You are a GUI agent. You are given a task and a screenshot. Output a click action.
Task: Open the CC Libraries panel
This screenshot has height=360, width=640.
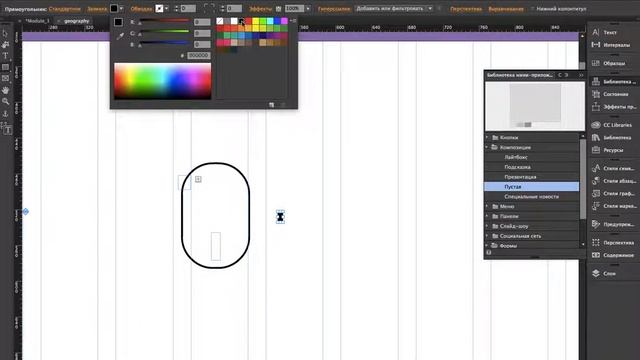tap(611, 125)
